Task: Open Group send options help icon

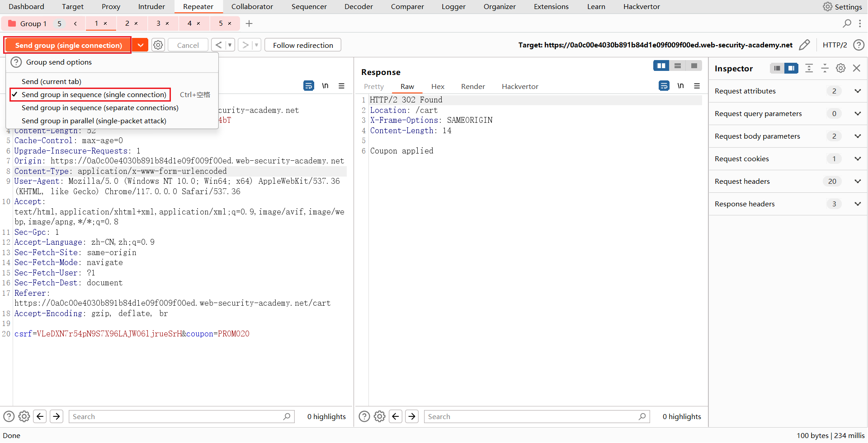Action: tap(16, 62)
